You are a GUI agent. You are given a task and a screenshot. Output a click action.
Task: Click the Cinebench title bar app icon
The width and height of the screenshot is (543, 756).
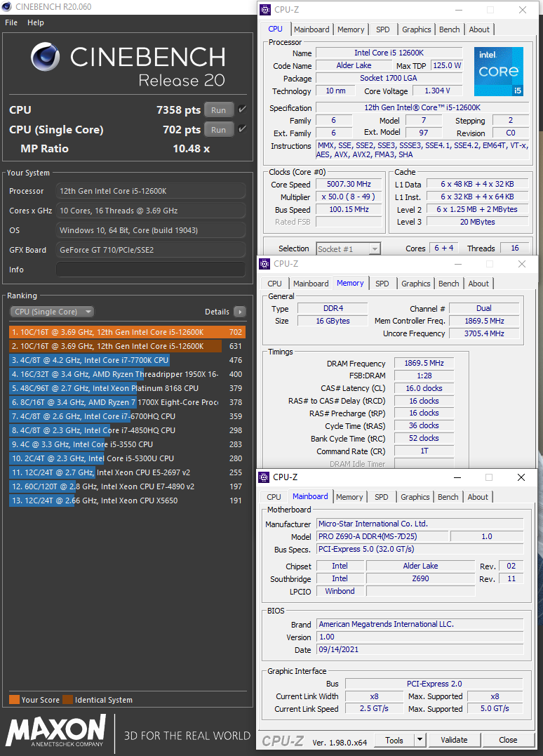point(7,7)
